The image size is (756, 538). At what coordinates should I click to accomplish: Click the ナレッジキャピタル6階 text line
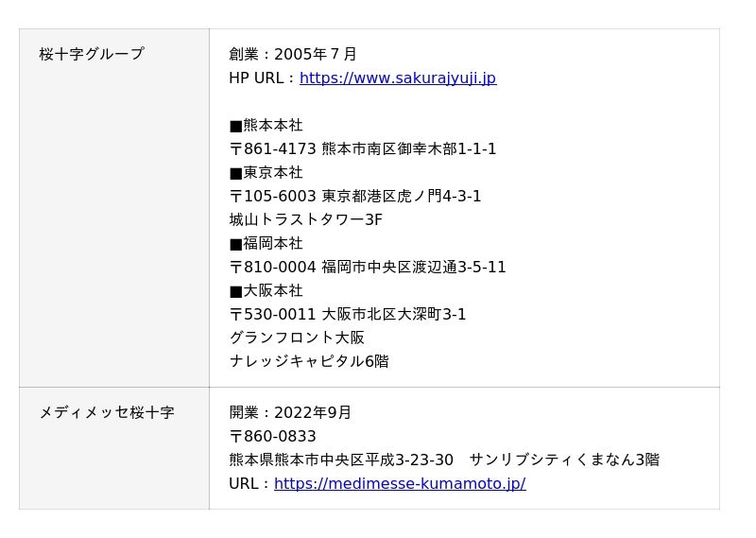309,361
